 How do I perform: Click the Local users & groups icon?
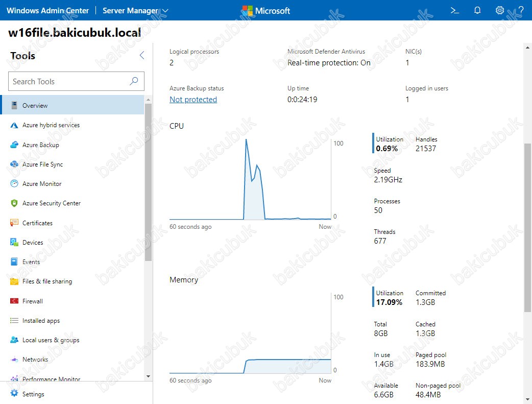14,340
